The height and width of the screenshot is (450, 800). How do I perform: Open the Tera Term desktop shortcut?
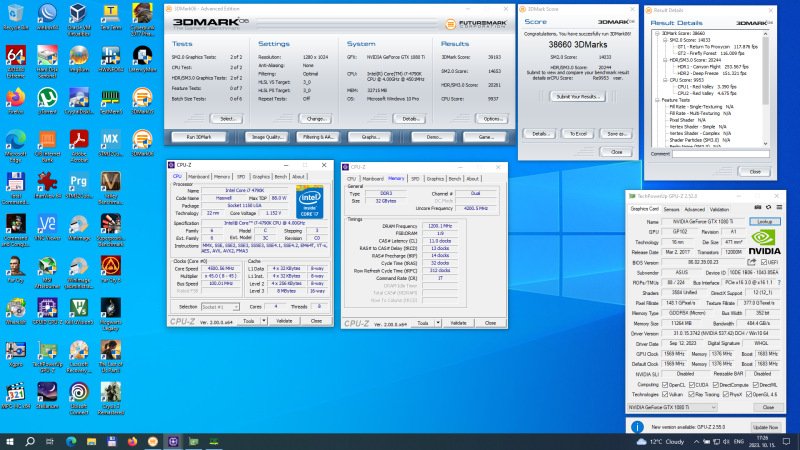pos(110,17)
